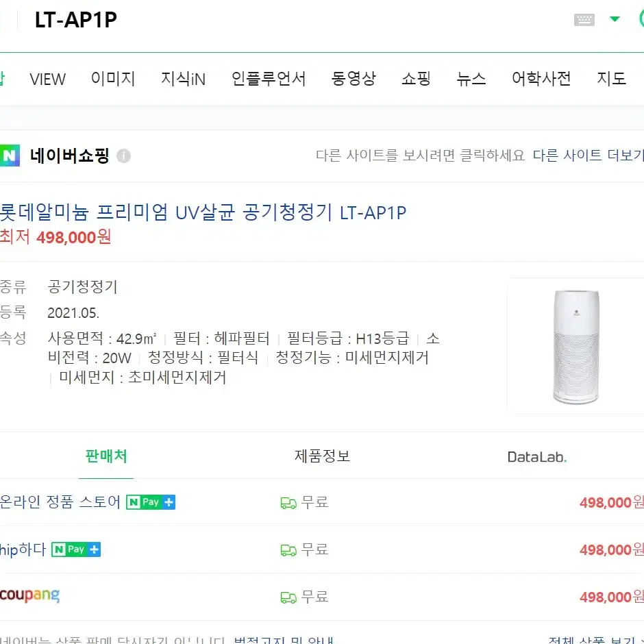Open the 온라인 정품 스토어 seller link
The height and width of the screenshot is (644, 644).
pyautogui.click(x=60, y=501)
